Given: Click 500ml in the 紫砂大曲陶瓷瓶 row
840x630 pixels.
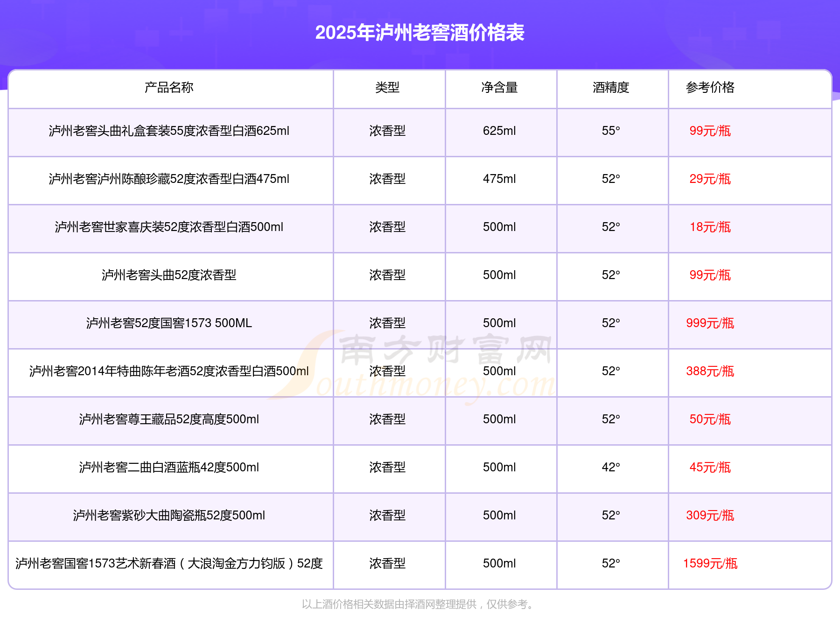Looking at the screenshot, I should coord(499,515).
